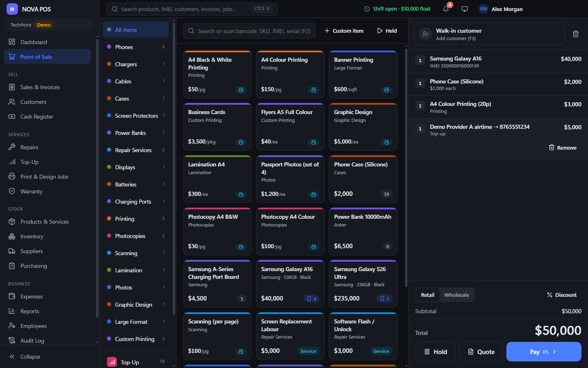Filter by Phones category

click(x=136, y=47)
